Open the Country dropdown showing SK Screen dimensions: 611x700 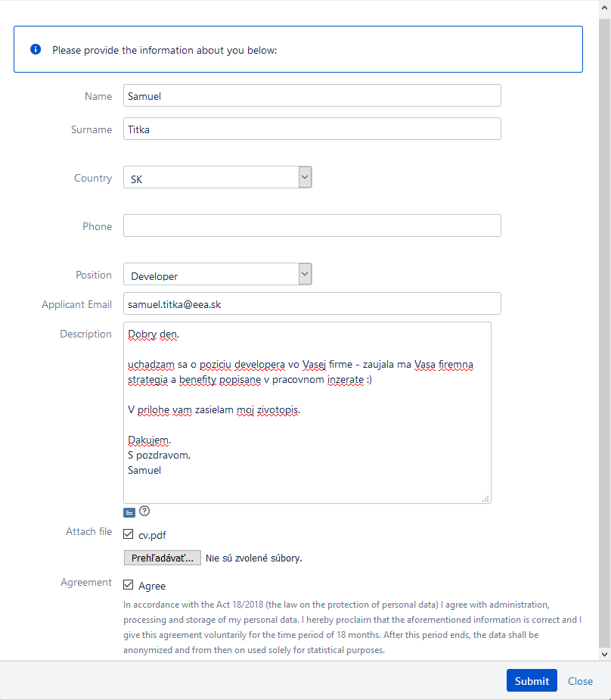[217, 178]
